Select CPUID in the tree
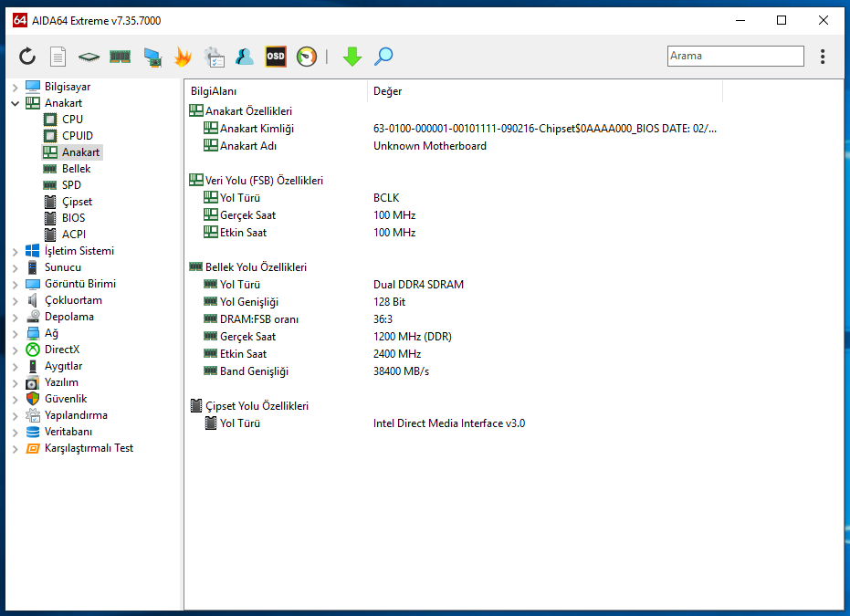Viewport: 850px width, 616px height. click(77, 136)
